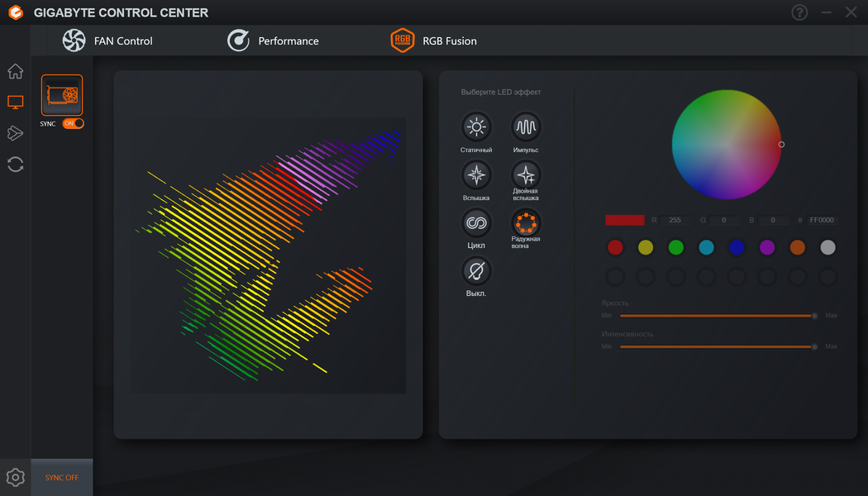Open the update sync arrows sidebar icon

click(x=16, y=165)
